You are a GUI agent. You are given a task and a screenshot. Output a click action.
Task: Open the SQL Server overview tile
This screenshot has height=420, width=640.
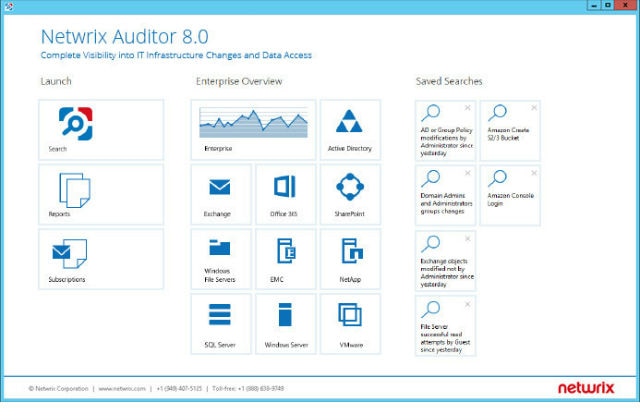tap(221, 324)
